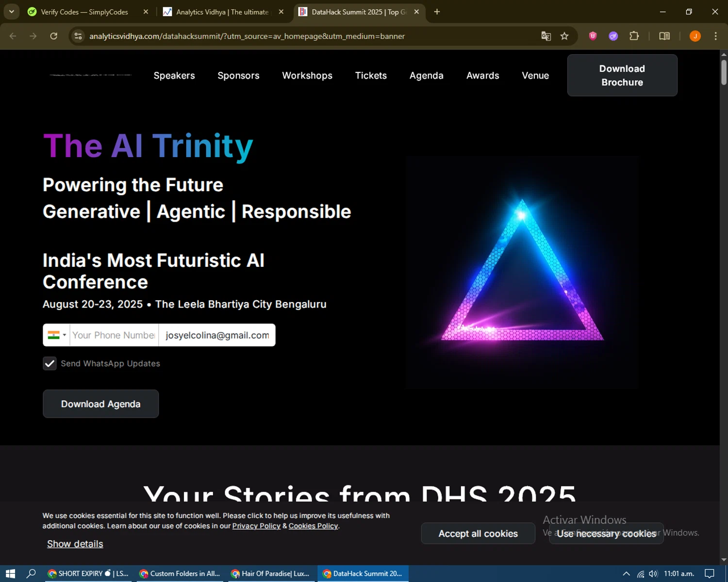Screen dimensions: 728x582
Task: View site information icon in address bar
Action: pos(78,36)
